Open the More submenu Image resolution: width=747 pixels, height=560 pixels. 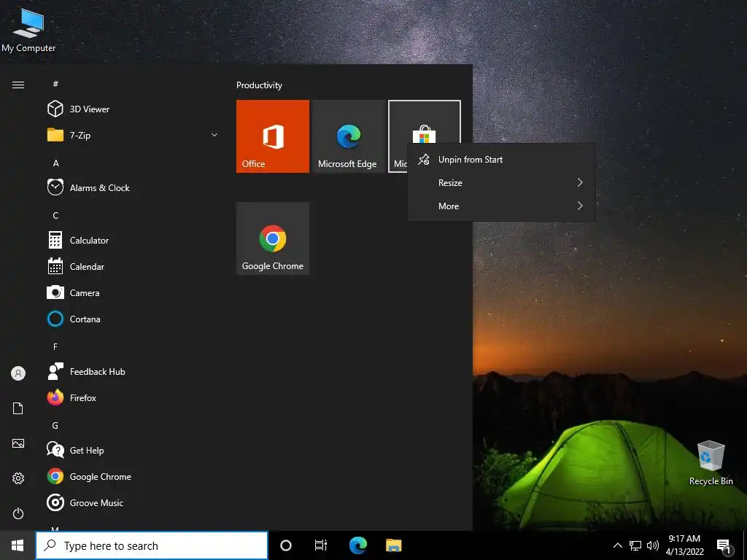tap(501, 206)
